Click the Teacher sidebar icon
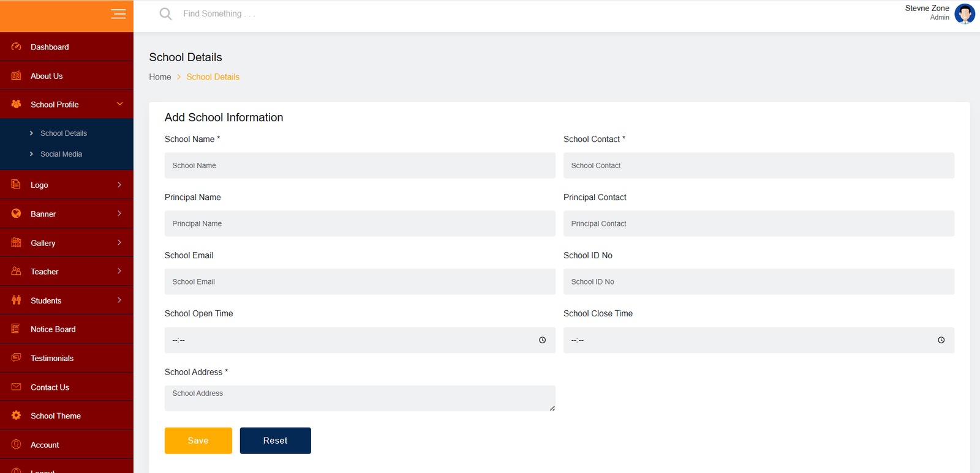The image size is (980, 473). (x=17, y=271)
